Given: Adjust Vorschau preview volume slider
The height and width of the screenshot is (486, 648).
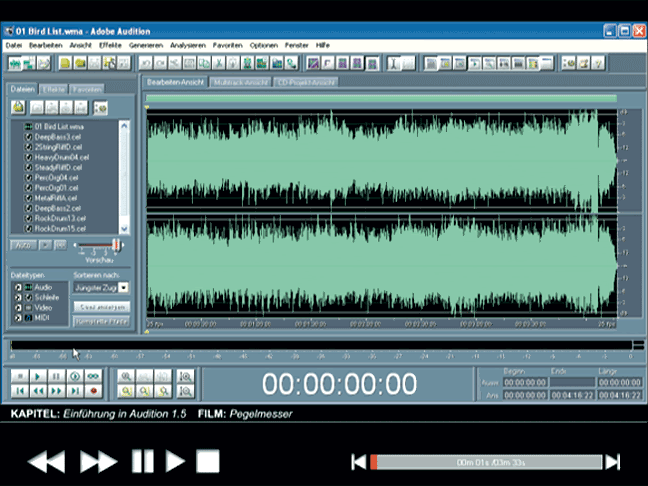Looking at the screenshot, I should pos(117,245).
